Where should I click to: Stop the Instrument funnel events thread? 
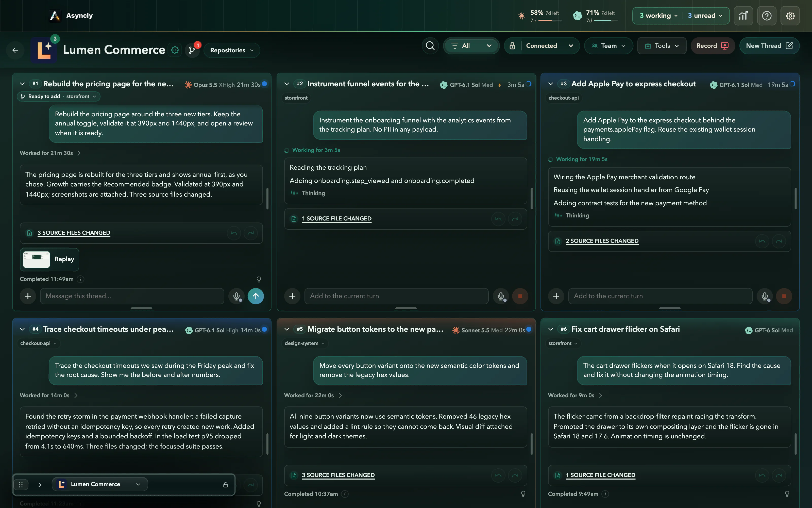coord(520,296)
